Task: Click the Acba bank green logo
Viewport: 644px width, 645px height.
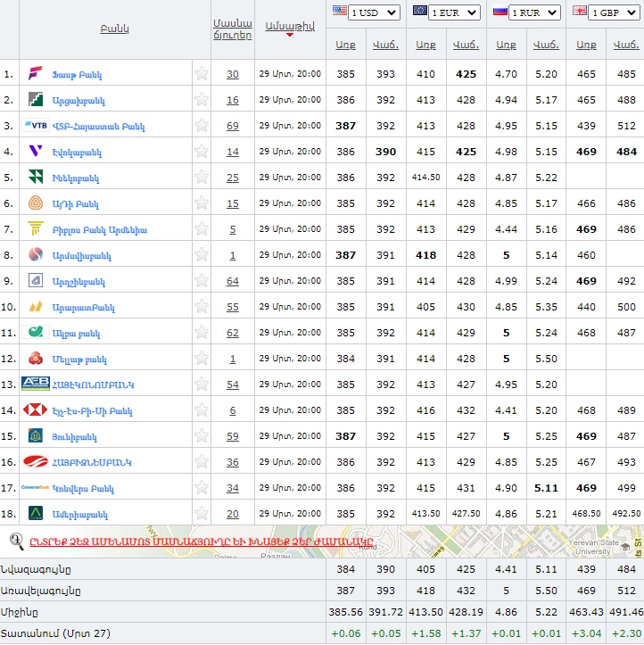Action: (36, 332)
